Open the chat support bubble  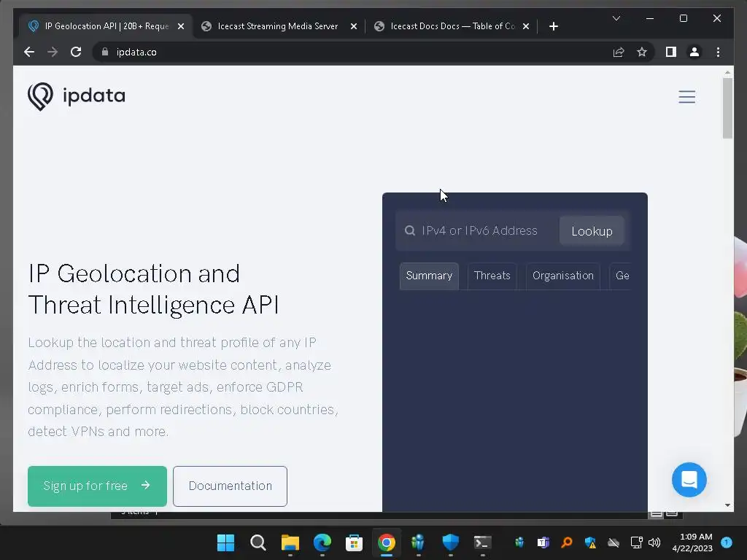pyautogui.click(x=689, y=480)
